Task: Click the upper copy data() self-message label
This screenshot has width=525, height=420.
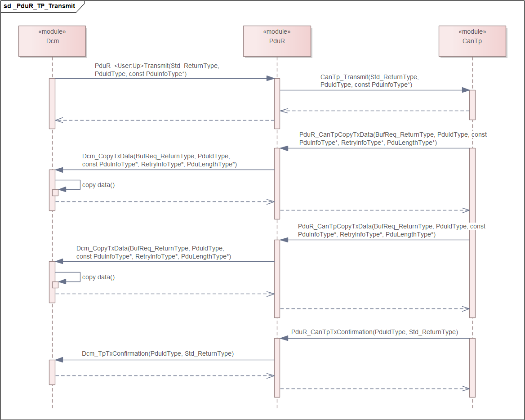Action: 98,185
